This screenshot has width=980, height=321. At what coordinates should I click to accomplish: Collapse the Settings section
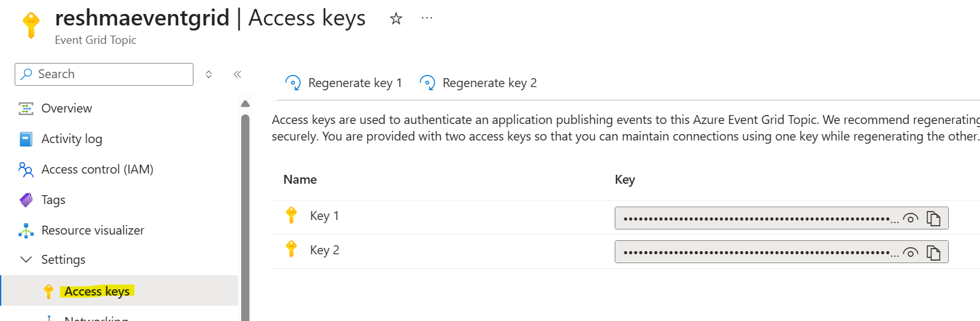pyautogui.click(x=26, y=259)
